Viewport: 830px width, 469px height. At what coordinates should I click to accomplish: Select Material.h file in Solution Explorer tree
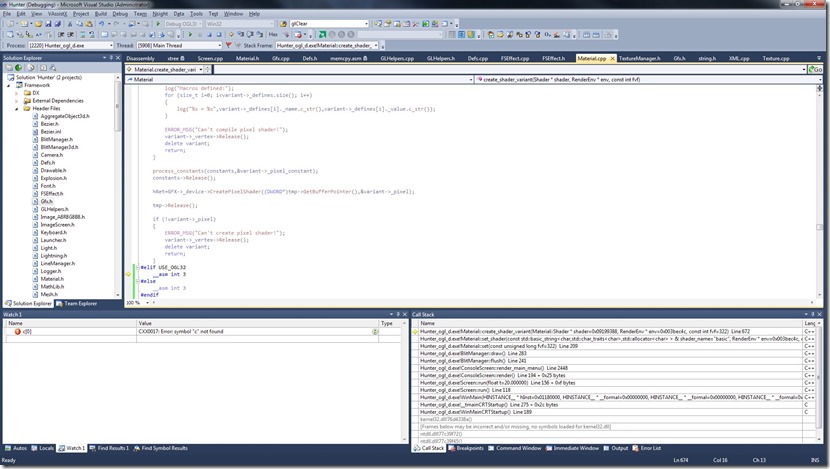coord(52,279)
